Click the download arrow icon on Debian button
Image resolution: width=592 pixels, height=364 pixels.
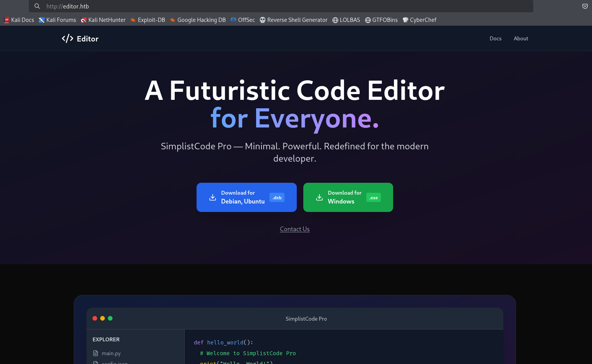(x=213, y=197)
